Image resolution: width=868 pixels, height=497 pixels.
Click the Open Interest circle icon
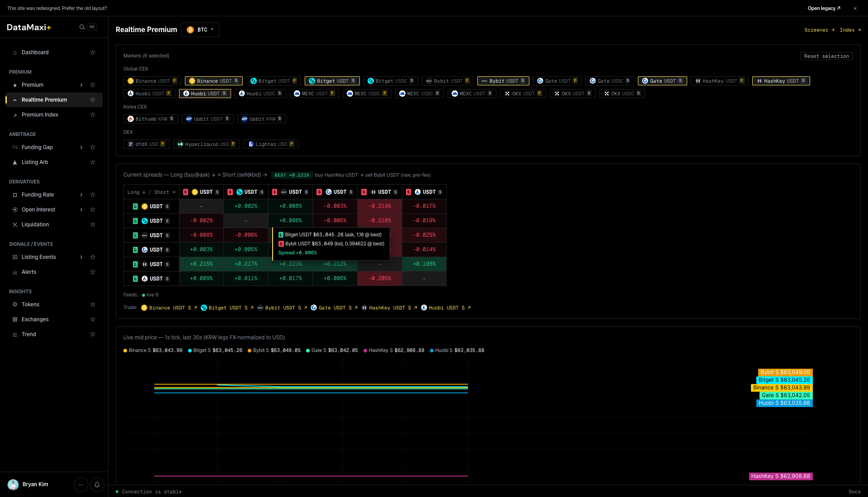click(x=15, y=210)
